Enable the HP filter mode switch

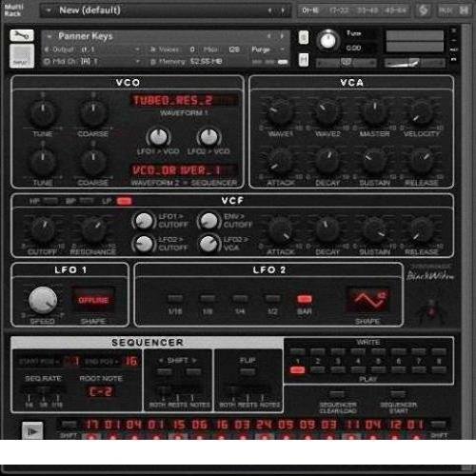[x=50, y=201]
